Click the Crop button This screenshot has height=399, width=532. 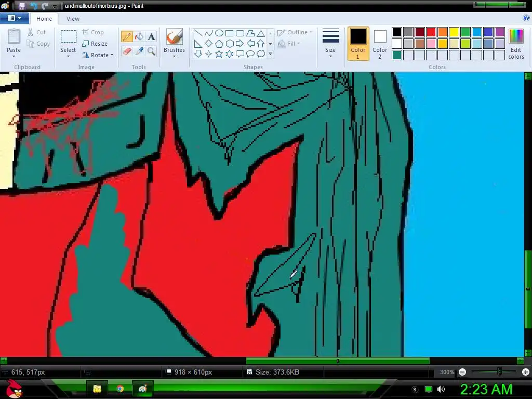[x=93, y=32]
